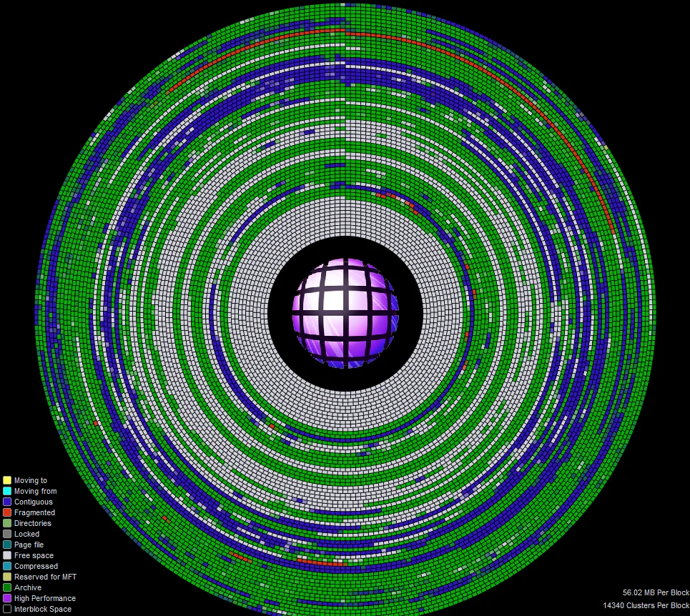The width and height of the screenshot is (690, 616).
Task: Click the High Performance legend label
Action: coord(45,598)
